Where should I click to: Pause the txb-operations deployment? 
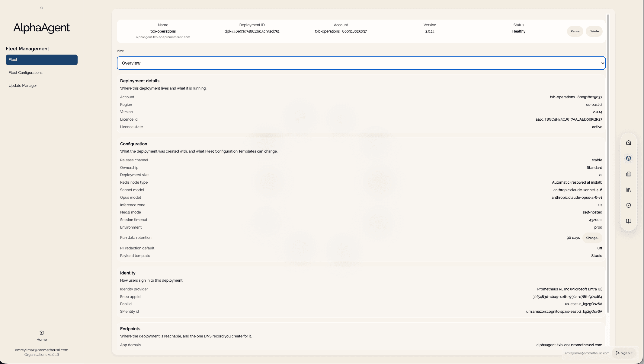pos(575,31)
